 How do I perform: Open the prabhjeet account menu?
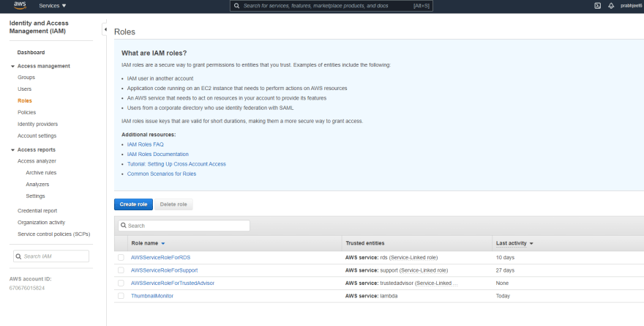(x=632, y=6)
